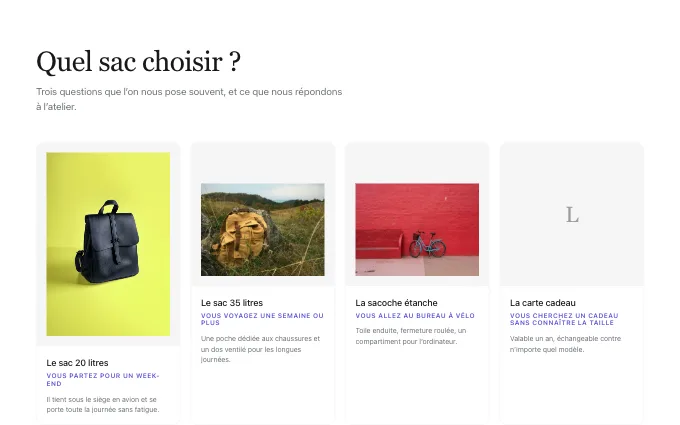The width and height of the screenshot is (680, 425).
Task: Open the red wall bicycle photo
Action: tap(417, 229)
